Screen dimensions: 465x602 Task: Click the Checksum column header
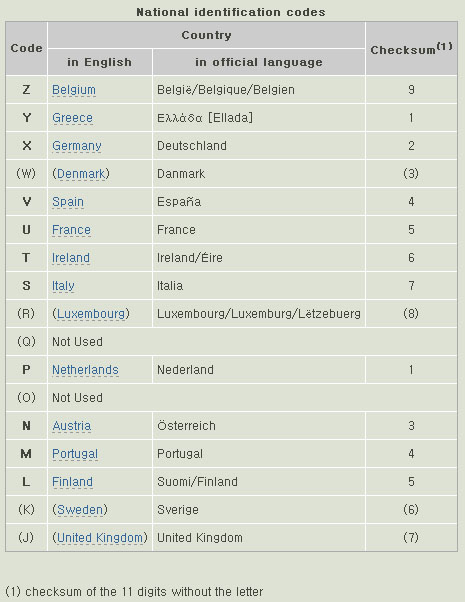(411, 48)
